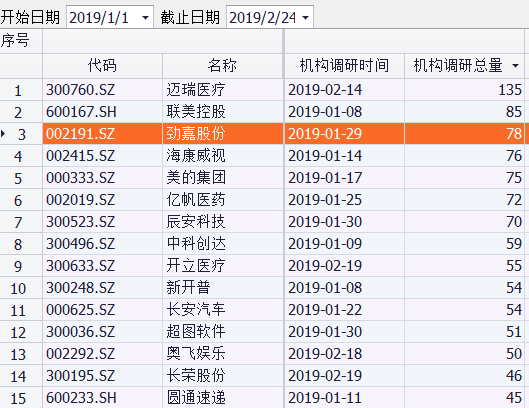Click the name 联美控股

196,112
